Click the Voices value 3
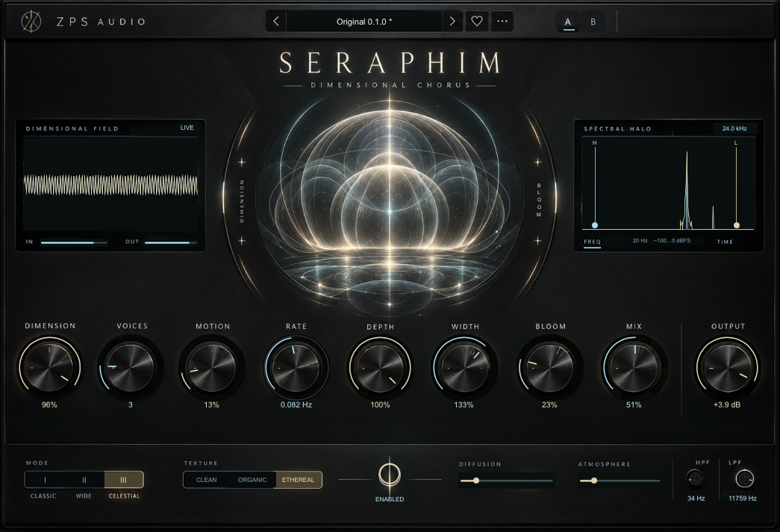 [131, 404]
